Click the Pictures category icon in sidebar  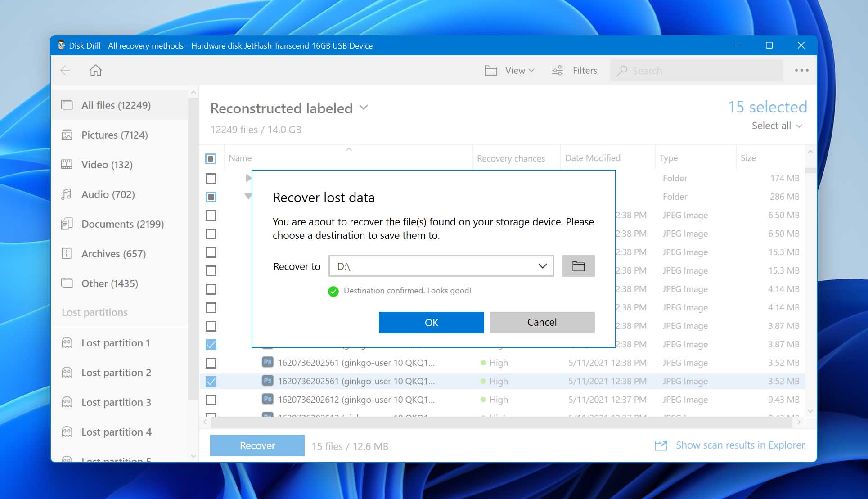(x=68, y=135)
